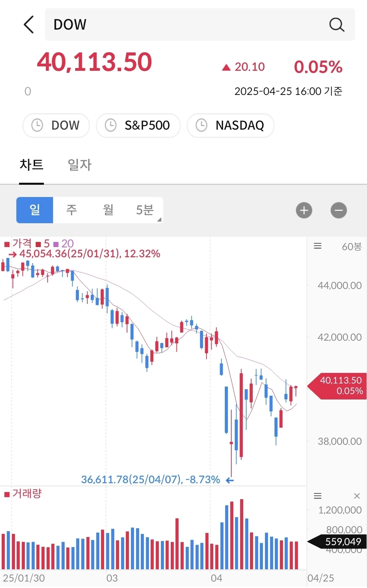This screenshot has width=367, height=588.
Task: Tap the search magnifier icon
Action: [337, 24]
